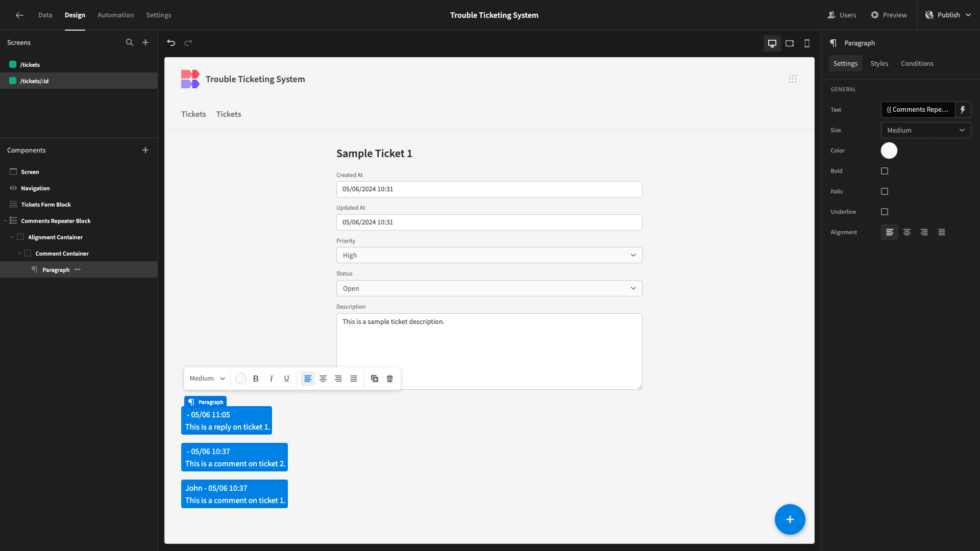980x551 pixels.
Task: Collapse the Comments Repeater Block tree item
Action: click(x=5, y=221)
